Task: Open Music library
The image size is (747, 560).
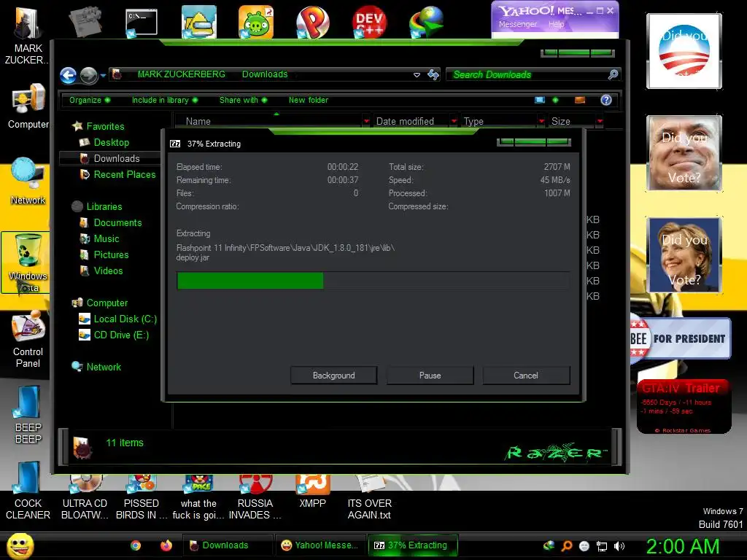Action: pyautogui.click(x=107, y=238)
